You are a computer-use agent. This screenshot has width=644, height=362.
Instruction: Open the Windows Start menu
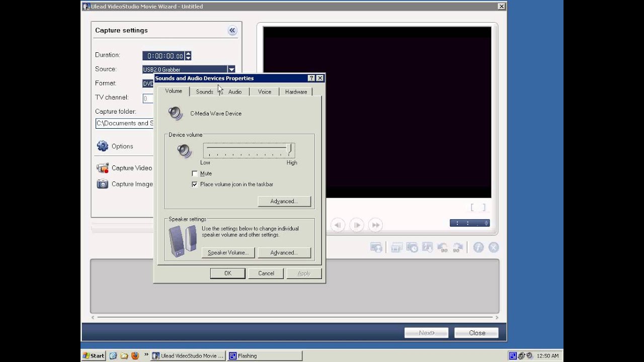point(94,356)
